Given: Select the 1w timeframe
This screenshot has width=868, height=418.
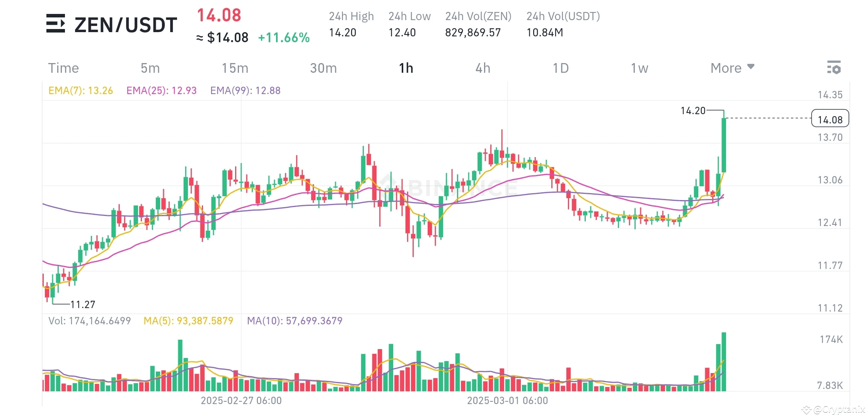Looking at the screenshot, I should pos(639,68).
